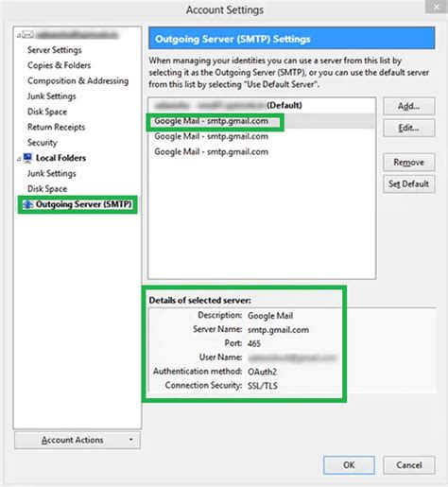Click the Set Default button
The image size is (448, 487).
(409, 184)
